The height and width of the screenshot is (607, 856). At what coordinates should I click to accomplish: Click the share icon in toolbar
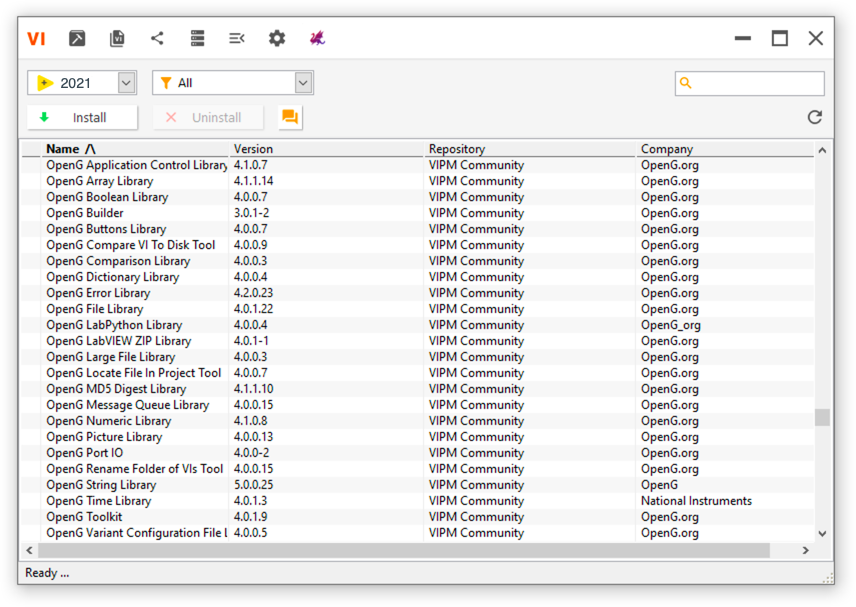(x=157, y=38)
